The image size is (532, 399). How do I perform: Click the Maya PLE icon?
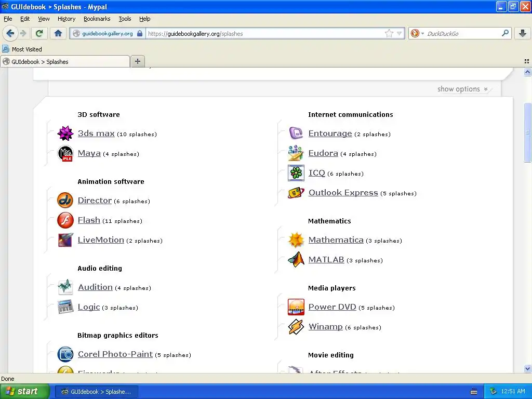[x=65, y=153]
